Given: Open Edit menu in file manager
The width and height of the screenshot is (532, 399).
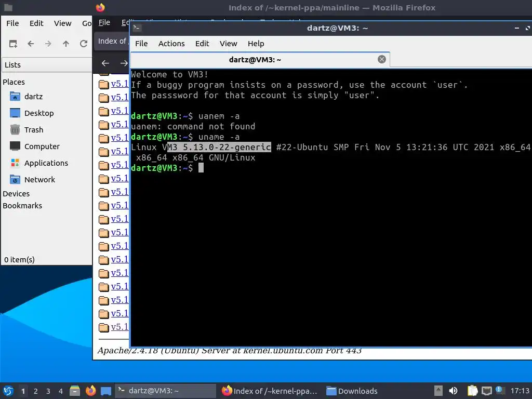Looking at the screenshot, I should coord(36,23).
